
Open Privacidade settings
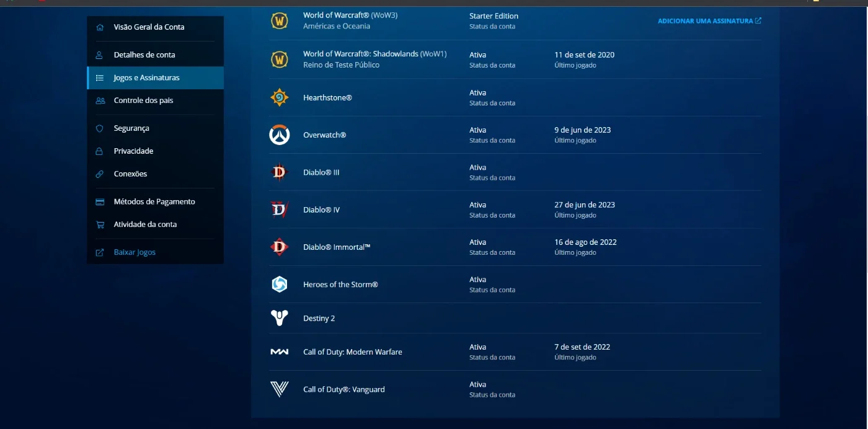point(133,151)
